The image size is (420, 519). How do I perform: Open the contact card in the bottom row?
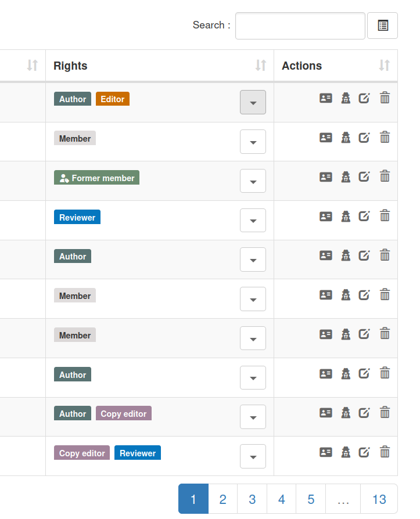click(x=326, y=452)
